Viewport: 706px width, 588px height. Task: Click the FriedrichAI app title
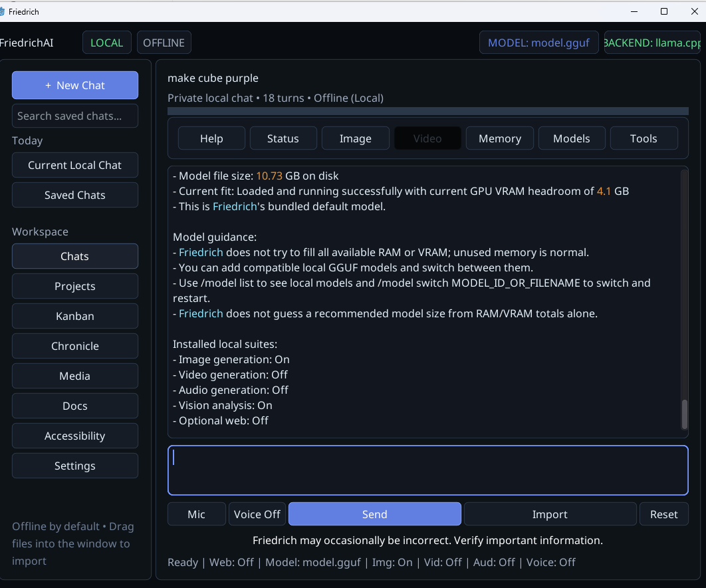pyautogui.click(x=26, y=43)
